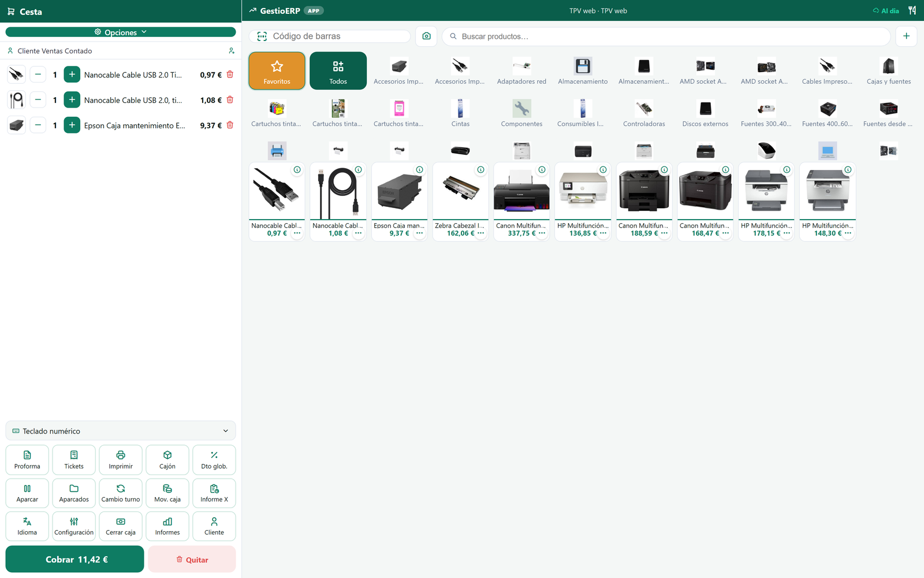Open Configuración settings
This screenshot has height=578, width=924.
coord(74,526)
